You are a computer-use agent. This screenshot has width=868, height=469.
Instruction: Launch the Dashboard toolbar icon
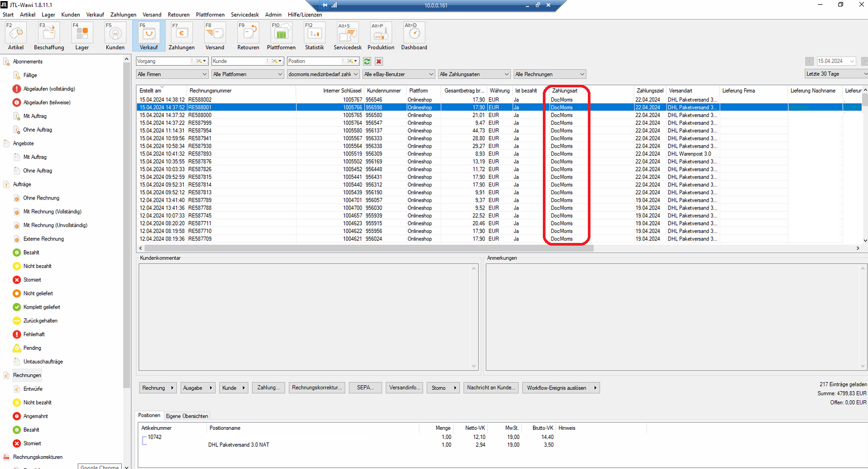pos(414,33)
